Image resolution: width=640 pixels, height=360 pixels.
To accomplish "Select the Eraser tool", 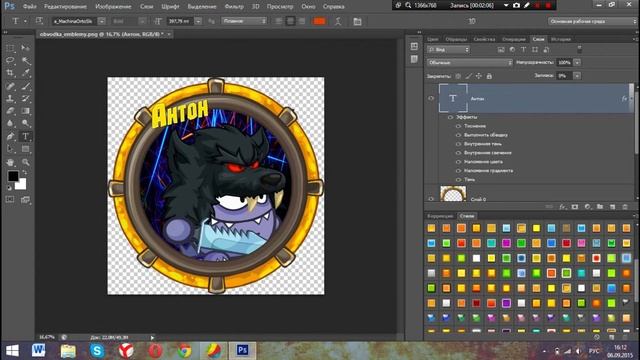I will (x=10, y=111).
